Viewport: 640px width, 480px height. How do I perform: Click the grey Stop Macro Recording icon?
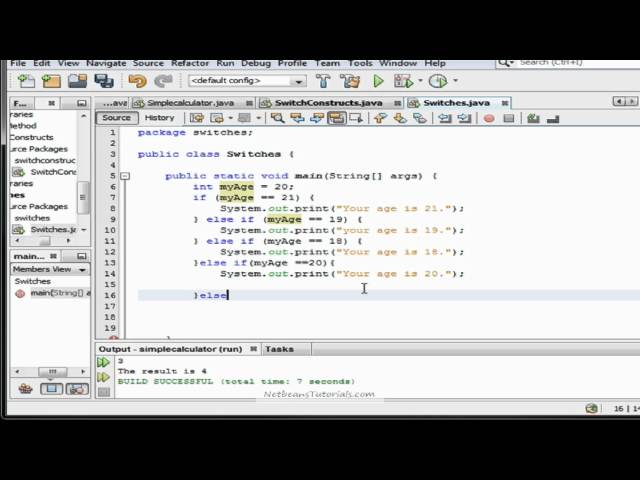[x=509, y=118]
